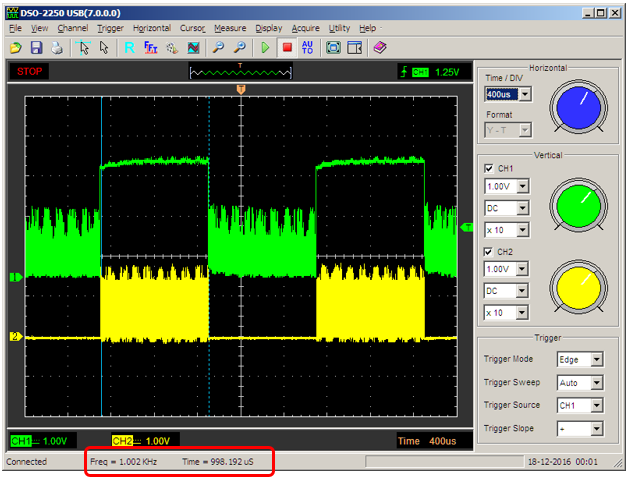Open Trigger Sweep Auto dropdown
This screenshot has width=630, height=479.
(597, 383)
